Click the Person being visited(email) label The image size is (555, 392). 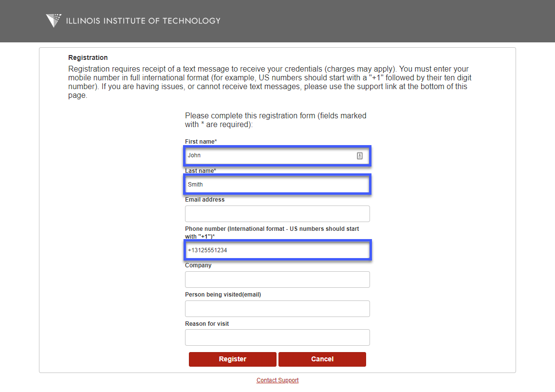(222, 295)
